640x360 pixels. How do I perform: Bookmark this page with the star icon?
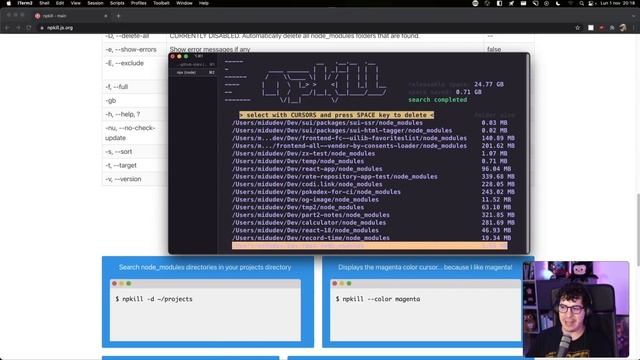pos(578,28)
